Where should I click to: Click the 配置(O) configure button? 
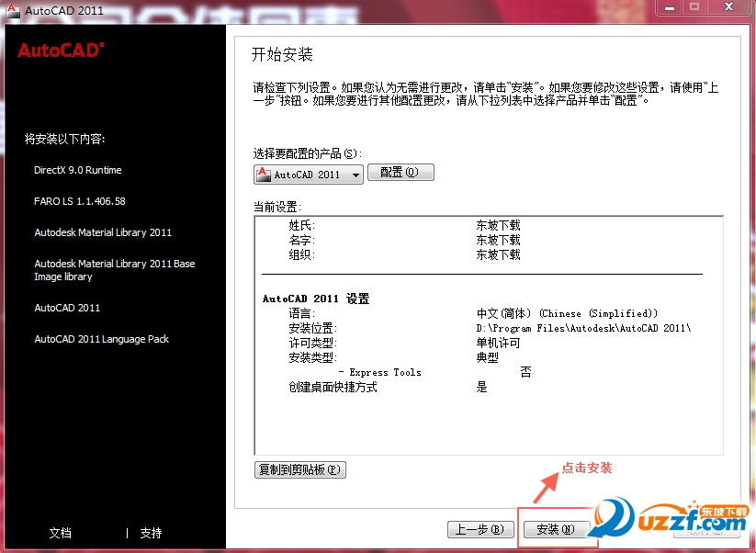(x=401, y=172)
